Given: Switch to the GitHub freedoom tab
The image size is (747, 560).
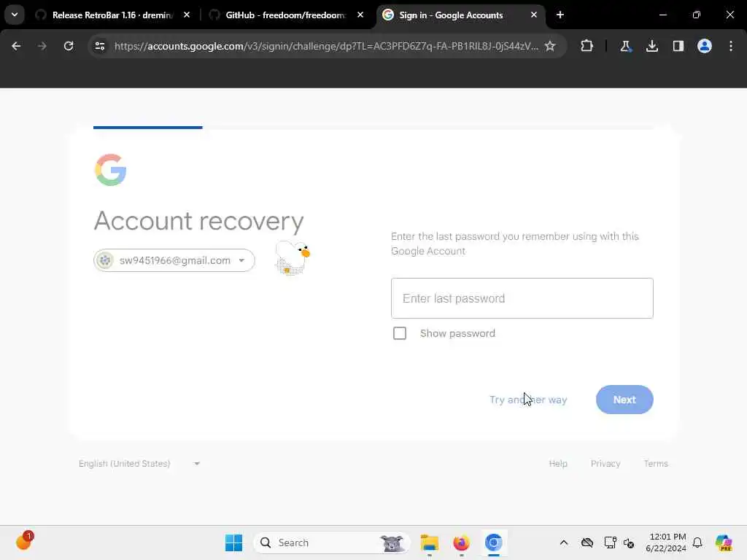Looking at the screenshot, I should pos(286,15).
